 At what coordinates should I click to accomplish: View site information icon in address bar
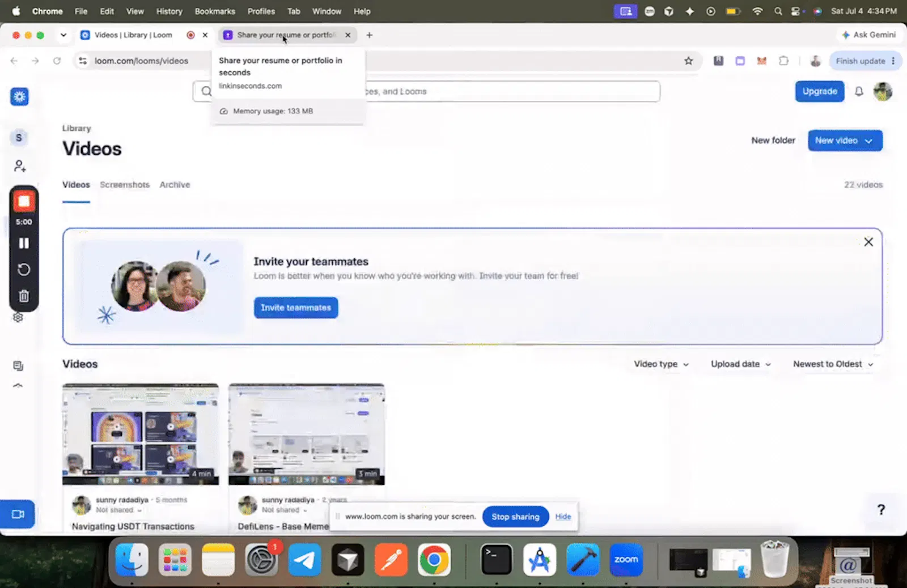click(x=83, y=61)
